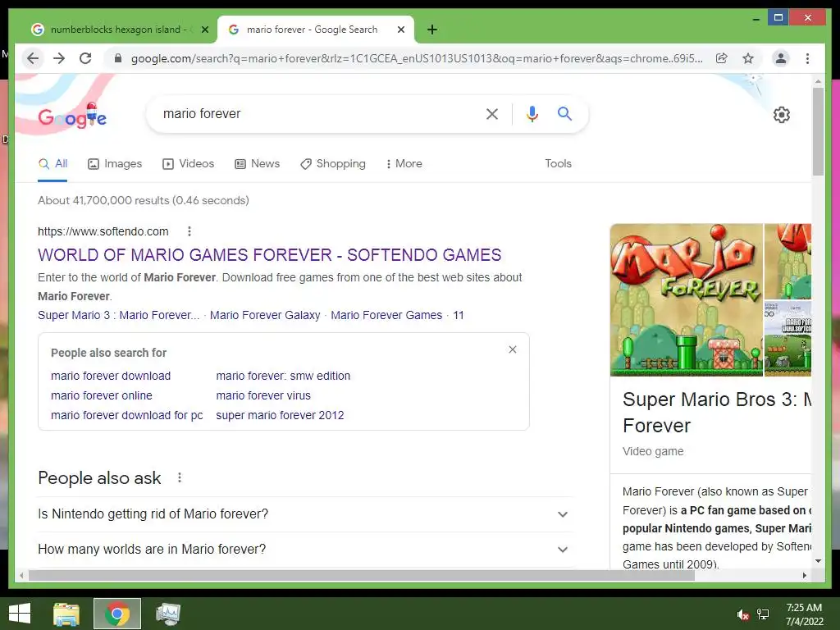The width and height of the screenshot is (840, 630).
Task: Search super mario forever 2012
Action: coord(280,415)
